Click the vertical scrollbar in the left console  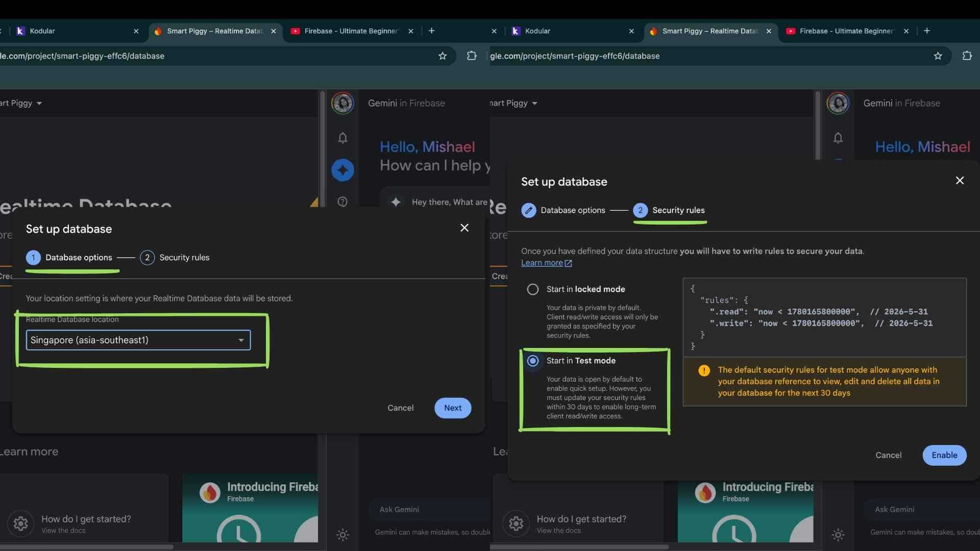pyautogui.click(x=322, y=148)
